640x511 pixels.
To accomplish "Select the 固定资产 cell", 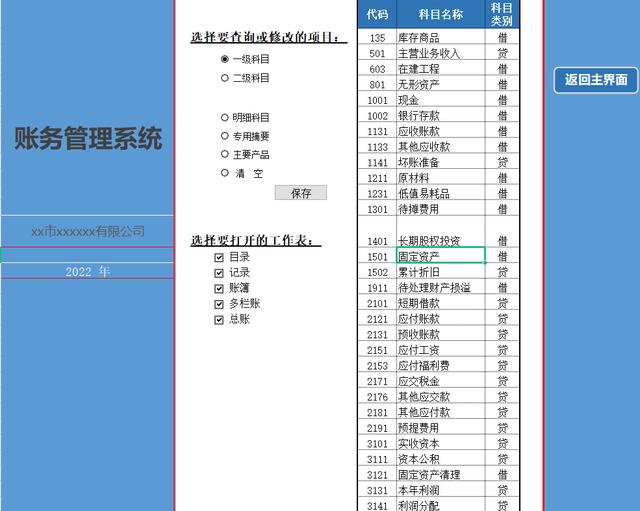I will point(441,256).
